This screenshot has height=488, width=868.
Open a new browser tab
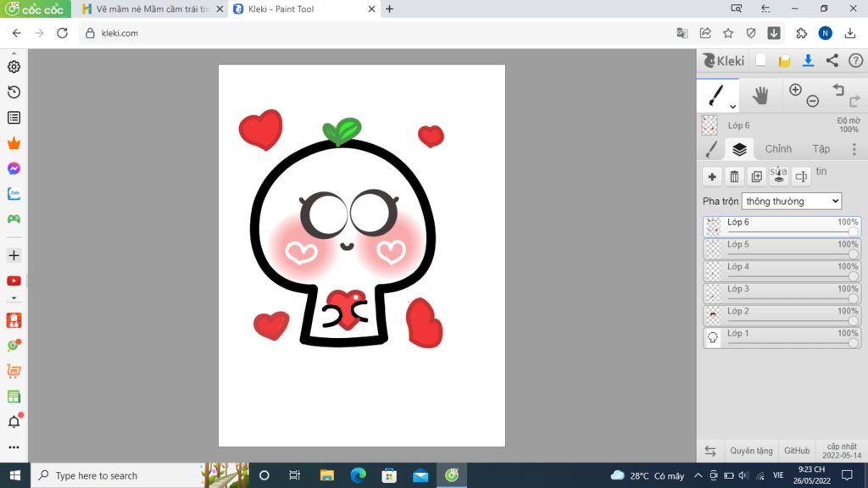[389, 8]
